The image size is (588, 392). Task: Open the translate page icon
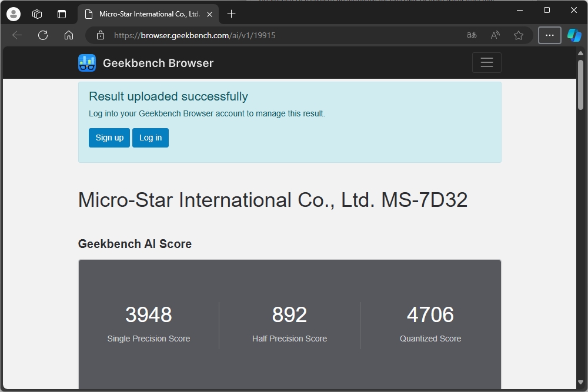472,35
